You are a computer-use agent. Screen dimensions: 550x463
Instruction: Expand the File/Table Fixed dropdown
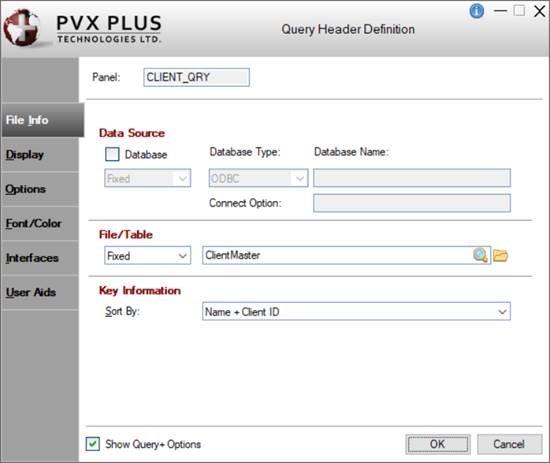click(147, 255)
